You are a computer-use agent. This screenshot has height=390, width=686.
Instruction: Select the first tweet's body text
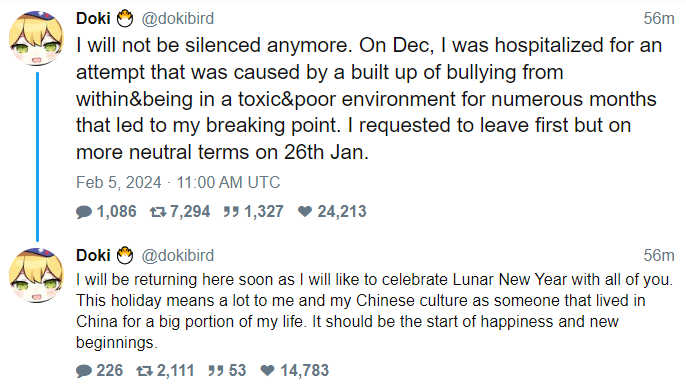click(369, 99)
